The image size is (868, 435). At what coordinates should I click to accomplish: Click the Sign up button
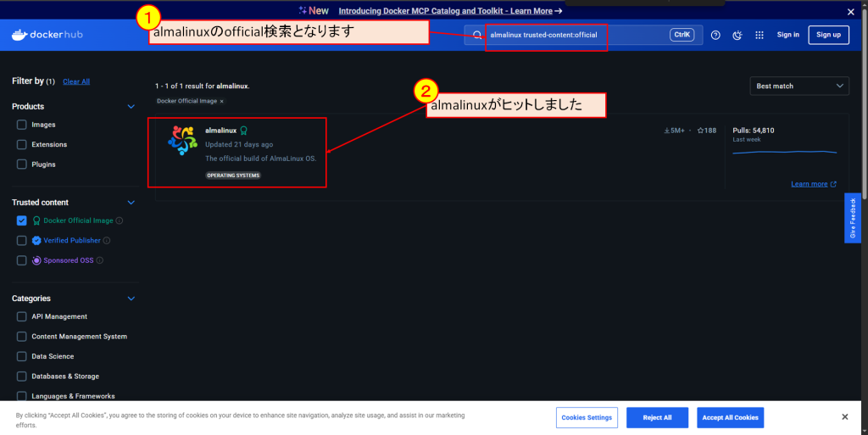829,35
